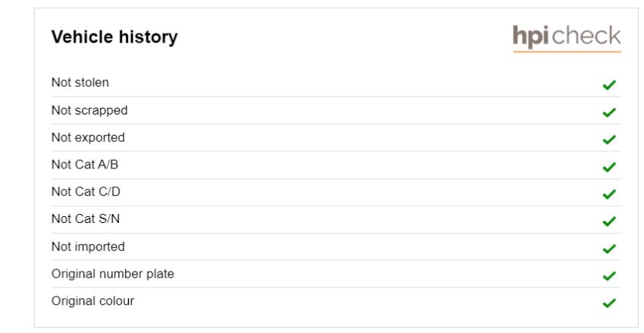Select the Not stolen label
The width and height of the screenshot is (644, 333).
point(80,82)
